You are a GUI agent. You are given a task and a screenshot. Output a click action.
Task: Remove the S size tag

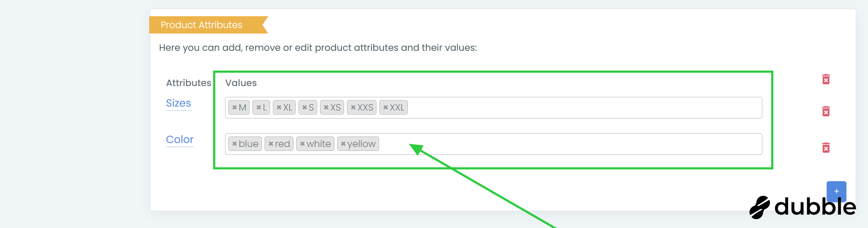[x=305, y=107]
